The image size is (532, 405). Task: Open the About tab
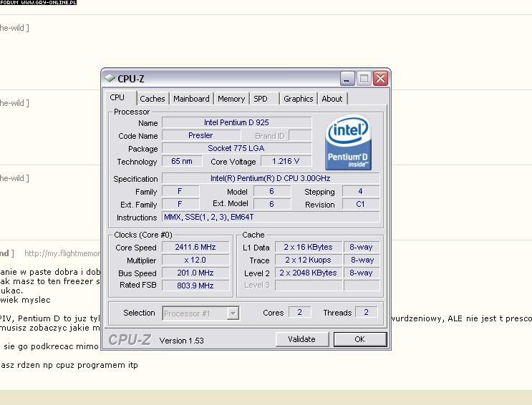point(332,99)
